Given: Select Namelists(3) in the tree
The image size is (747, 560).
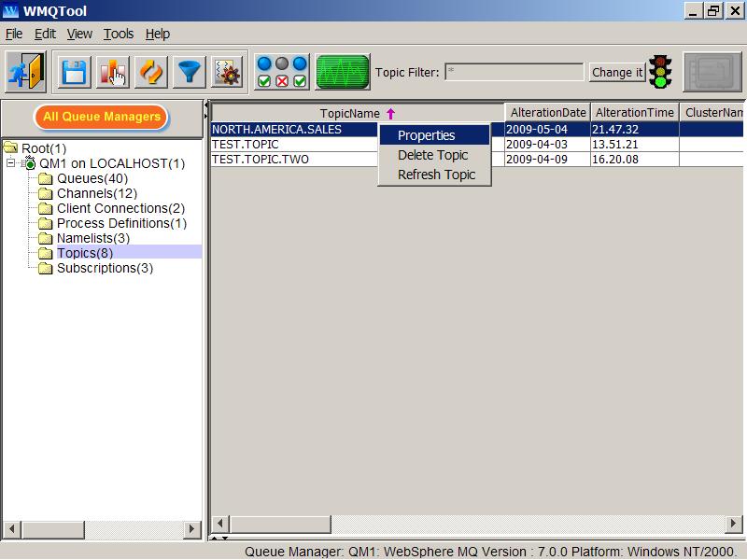Looking at the screenshot, I should [93, 238].
